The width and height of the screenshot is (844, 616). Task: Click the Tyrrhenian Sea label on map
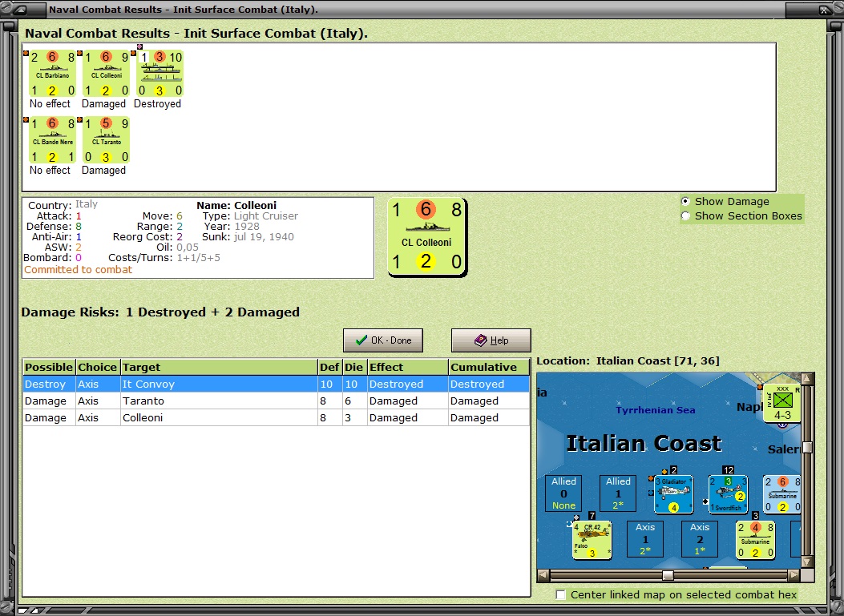pos(655,410)
